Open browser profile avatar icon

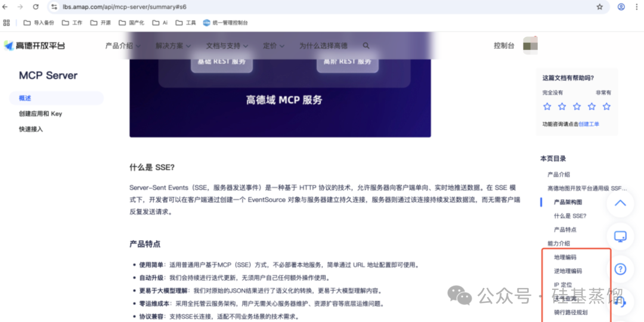click(621, 7)
